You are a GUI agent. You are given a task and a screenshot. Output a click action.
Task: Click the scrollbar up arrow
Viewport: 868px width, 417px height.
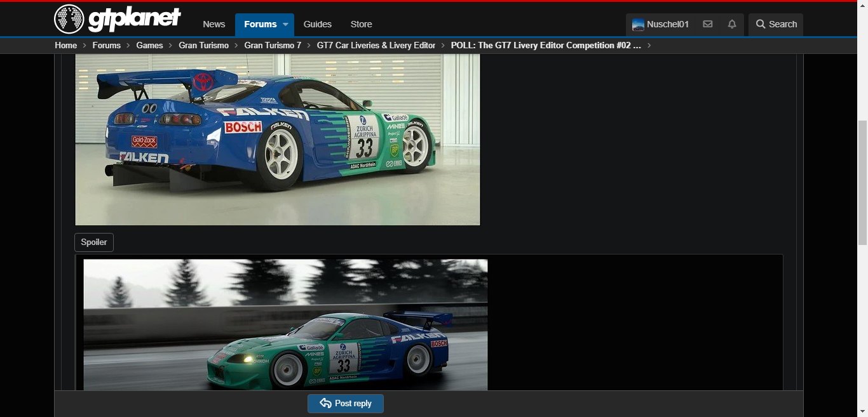(x=862, y=5)
